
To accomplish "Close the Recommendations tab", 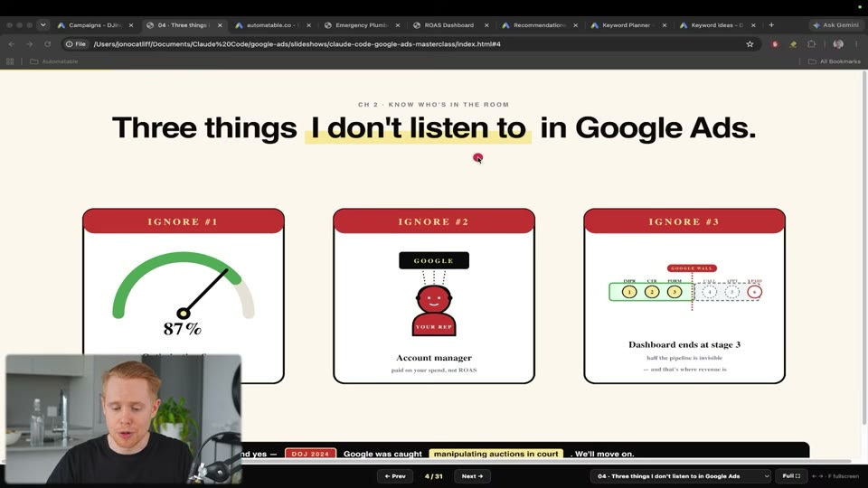I will (576, 25).
